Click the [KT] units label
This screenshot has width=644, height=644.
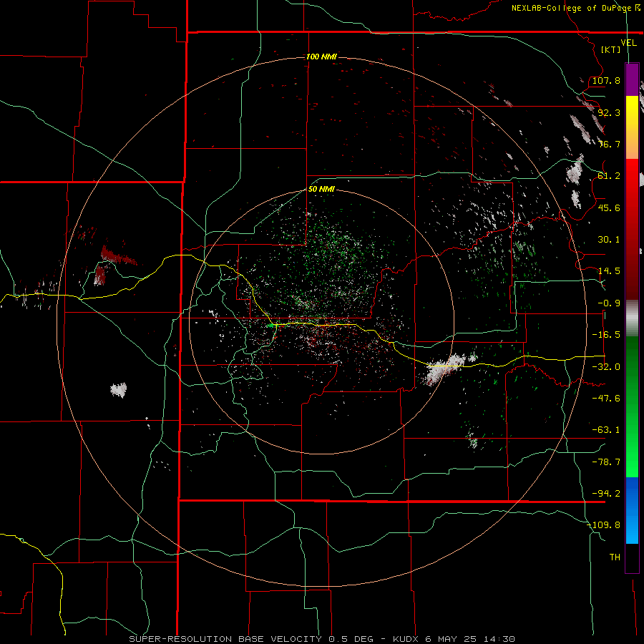point(611,49)
